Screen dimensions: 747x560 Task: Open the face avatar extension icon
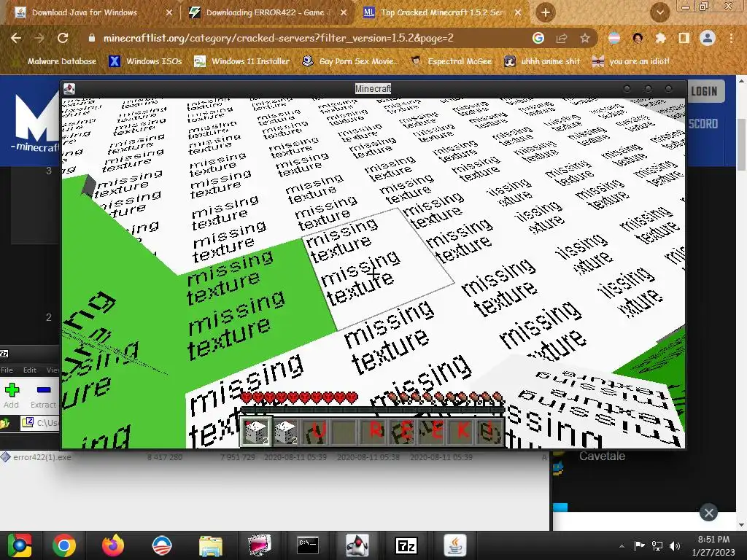point(638,38)
